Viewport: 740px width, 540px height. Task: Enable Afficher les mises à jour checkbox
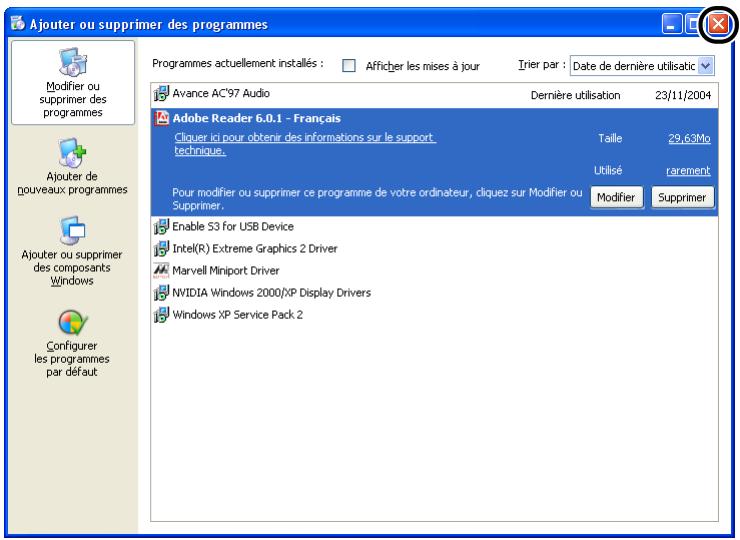tap(349, 66)
